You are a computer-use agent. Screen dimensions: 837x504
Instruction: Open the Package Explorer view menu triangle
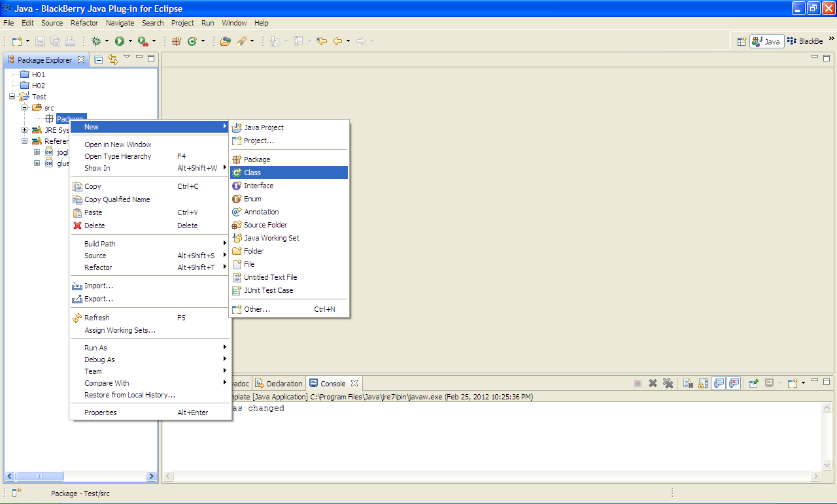pos(127,58)
